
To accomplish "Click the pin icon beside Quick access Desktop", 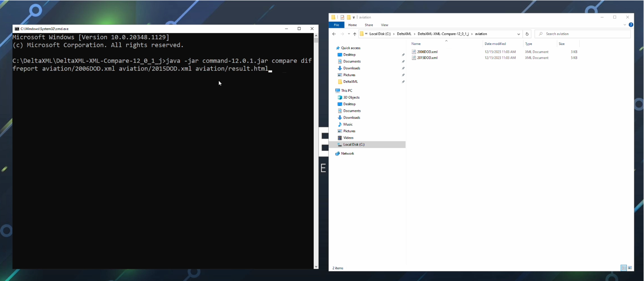I will point(403,55).
